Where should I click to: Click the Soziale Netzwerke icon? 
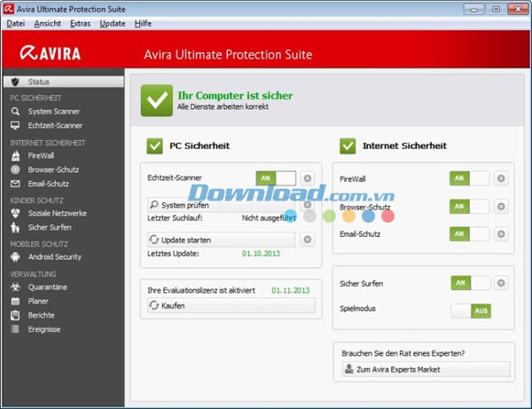click(x=15, y=213)
